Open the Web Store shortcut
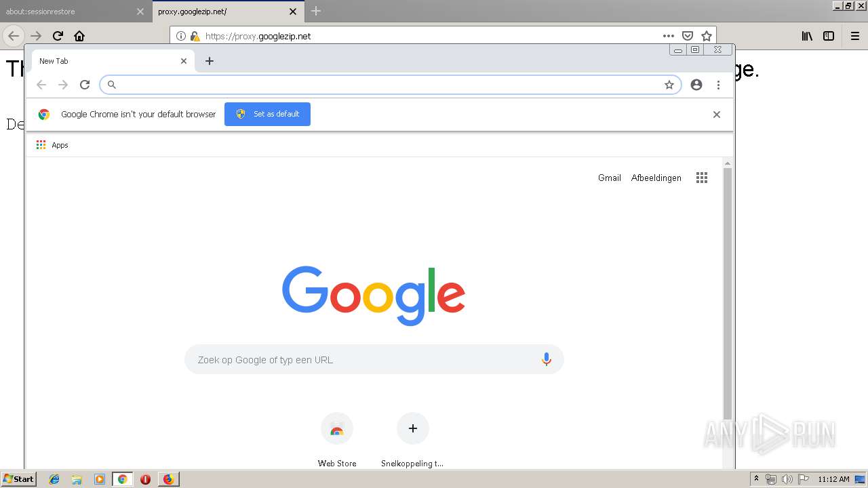The width and height of the screenshot is (868, 488). 337,440
